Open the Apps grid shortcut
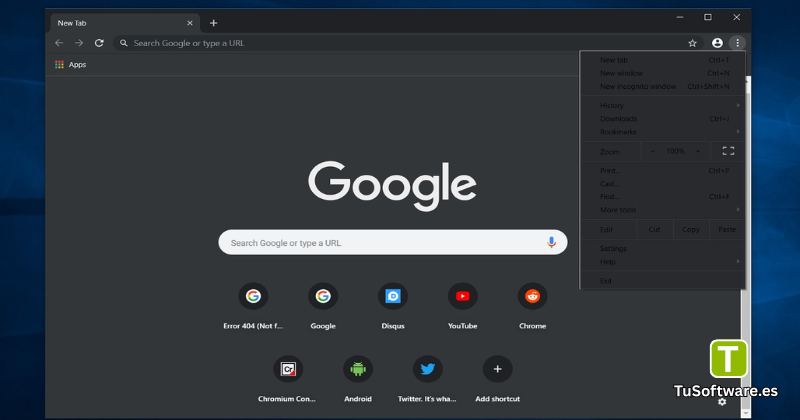 click(59, 64)
